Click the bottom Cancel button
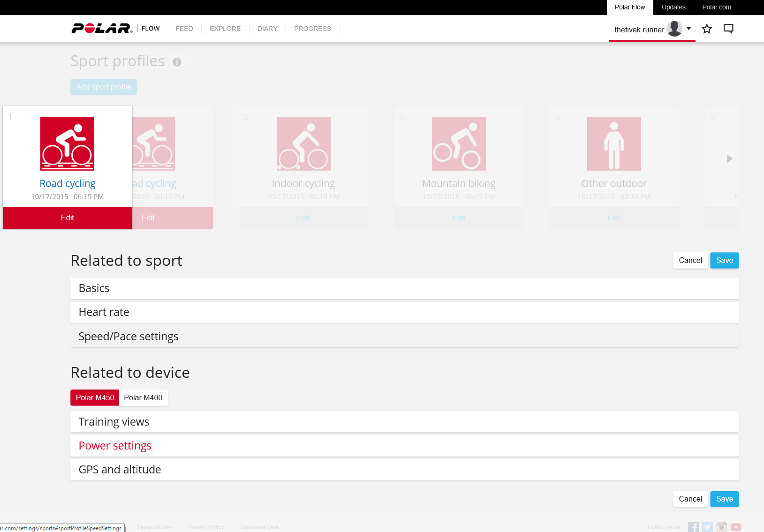The width and height of the screenshot is (764, 532). point(690,499)
